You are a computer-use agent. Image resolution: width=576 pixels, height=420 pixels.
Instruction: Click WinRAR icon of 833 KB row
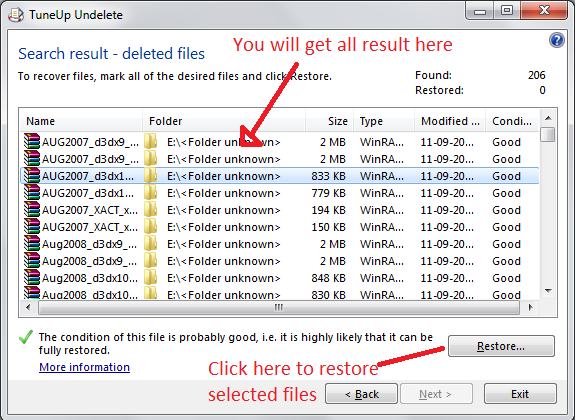pos(32,175)
